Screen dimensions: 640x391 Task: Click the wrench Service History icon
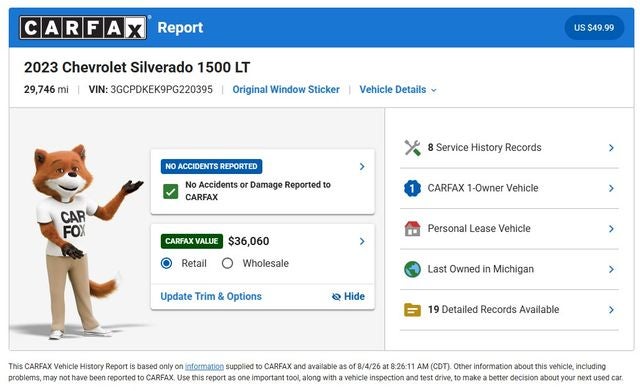[x=412, y=148]
